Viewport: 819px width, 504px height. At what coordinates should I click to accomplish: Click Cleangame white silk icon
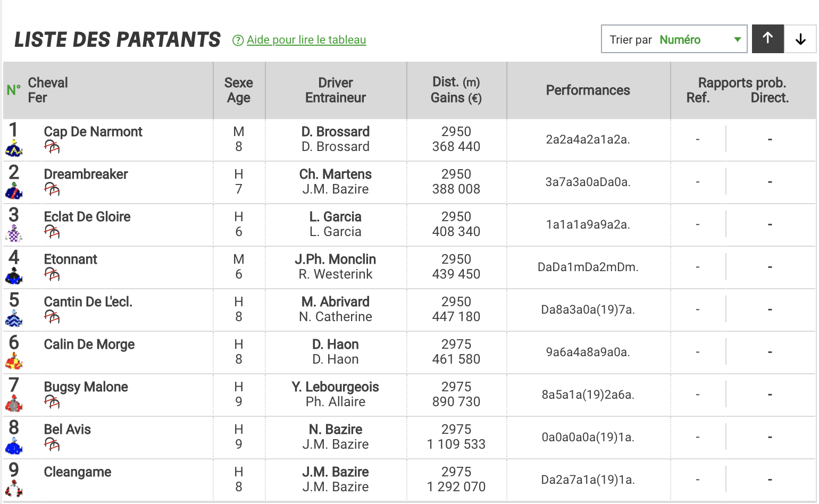14,489
